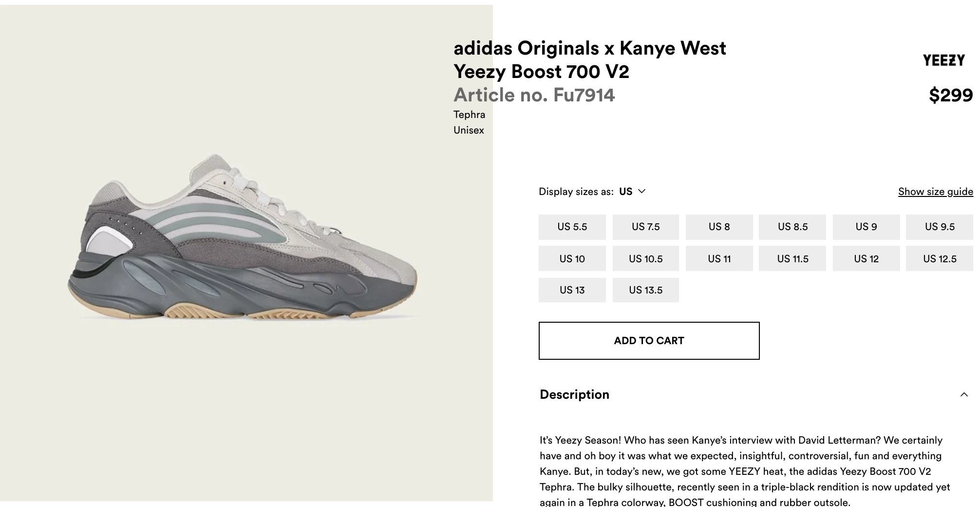980x507 pixels.
Task: Select size US 5.5
Action: pos(572,227)
